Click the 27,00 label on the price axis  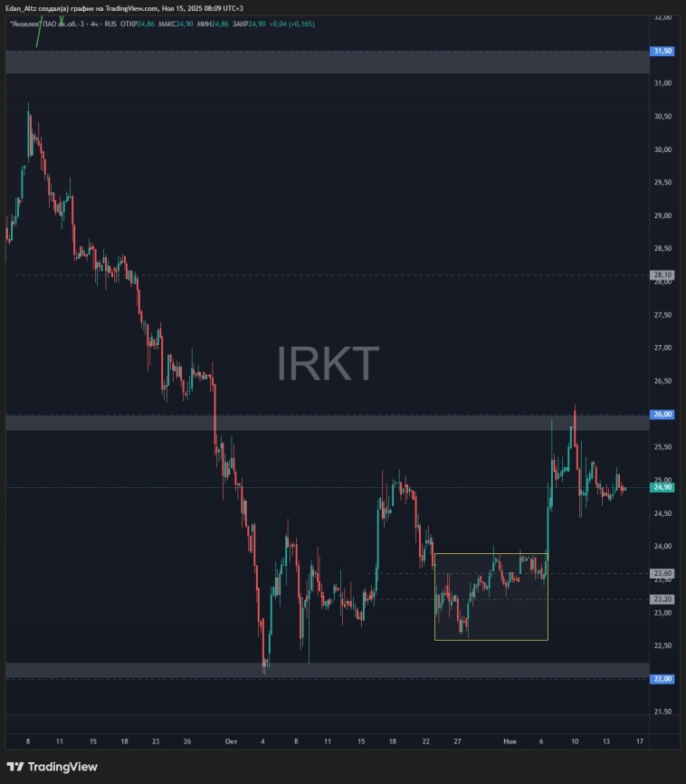point(662,348)
